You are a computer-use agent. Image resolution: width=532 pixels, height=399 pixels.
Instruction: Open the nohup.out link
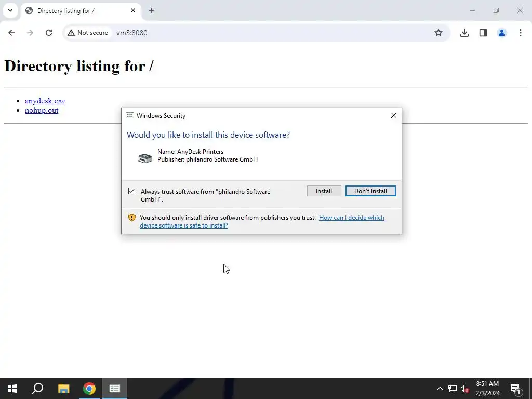coord(42,110)
